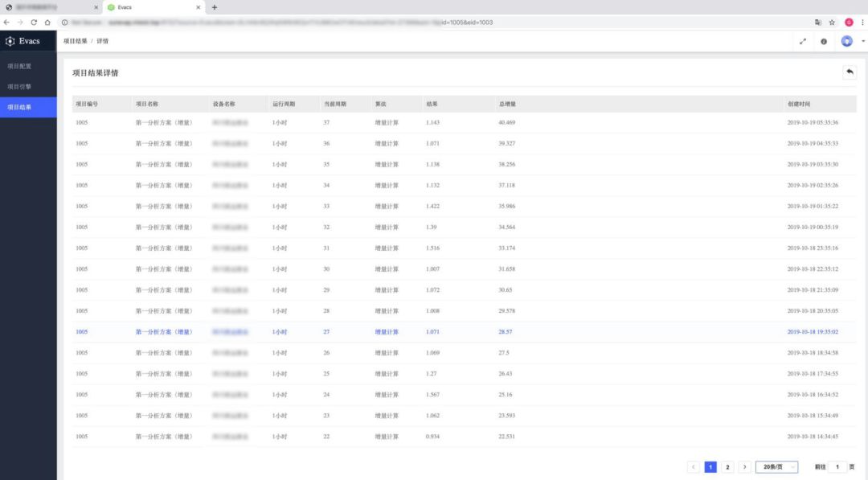Go to next page with right chevron

(x=745, y=467)
